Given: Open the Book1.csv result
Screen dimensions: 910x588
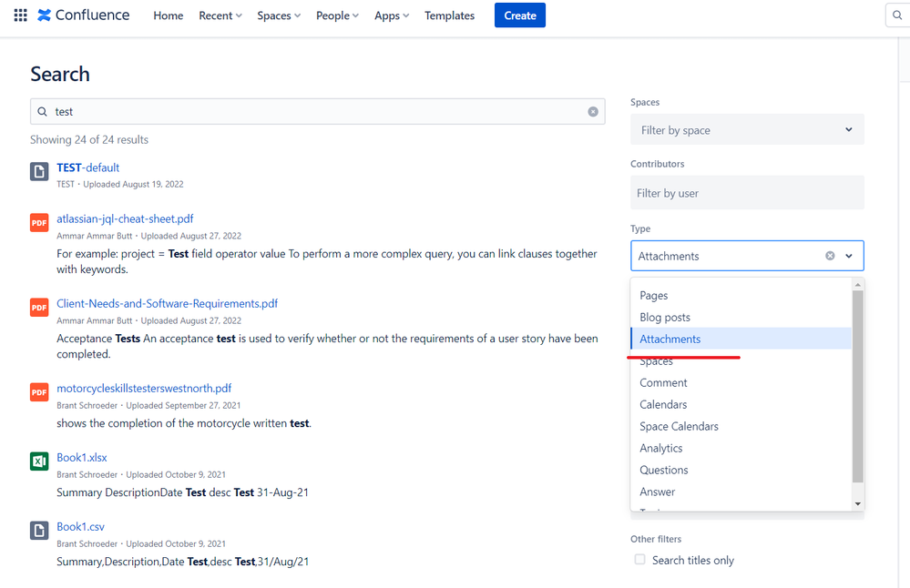Looking at the screenshot, I should [x=81, y=526].
